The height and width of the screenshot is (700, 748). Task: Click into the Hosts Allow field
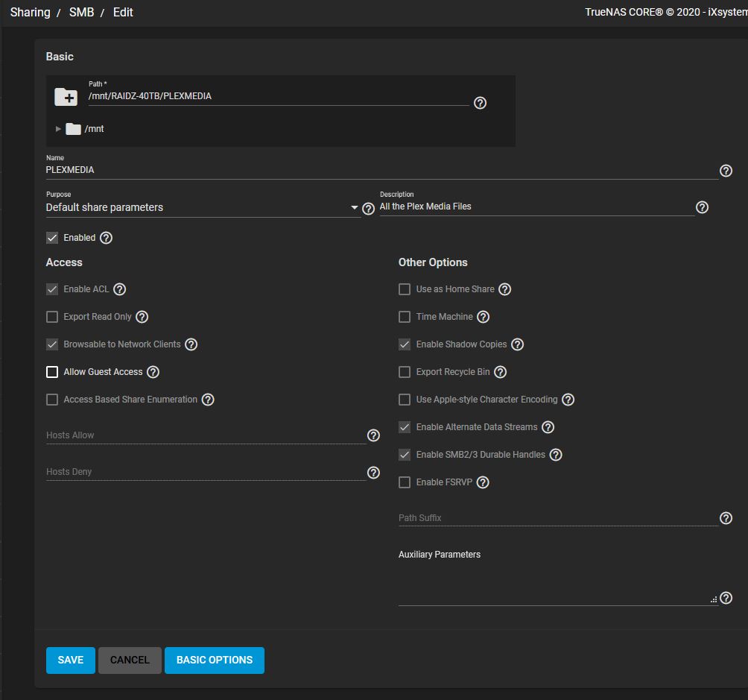pyautogui.click(x=206, y=435)
